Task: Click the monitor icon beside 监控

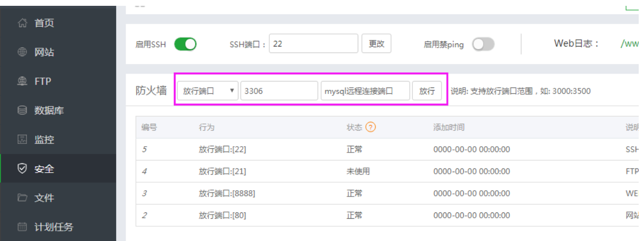Action: (x=22, y=140)
